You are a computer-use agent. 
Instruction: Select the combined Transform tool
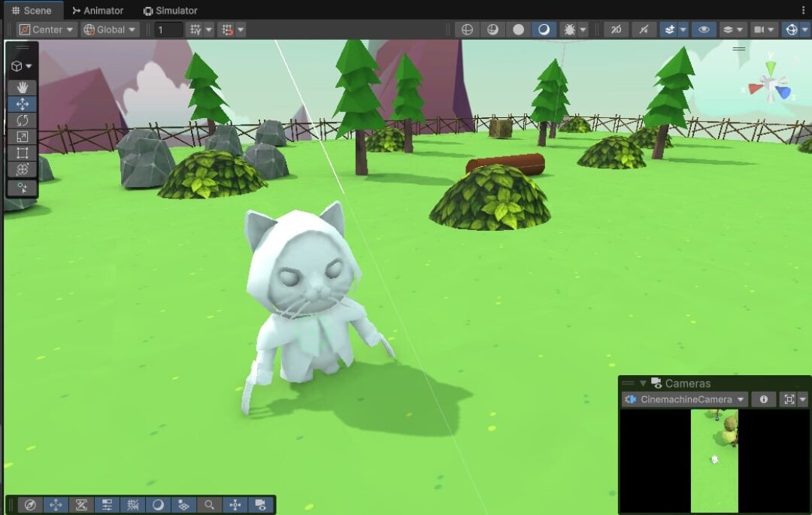[22, 170]
